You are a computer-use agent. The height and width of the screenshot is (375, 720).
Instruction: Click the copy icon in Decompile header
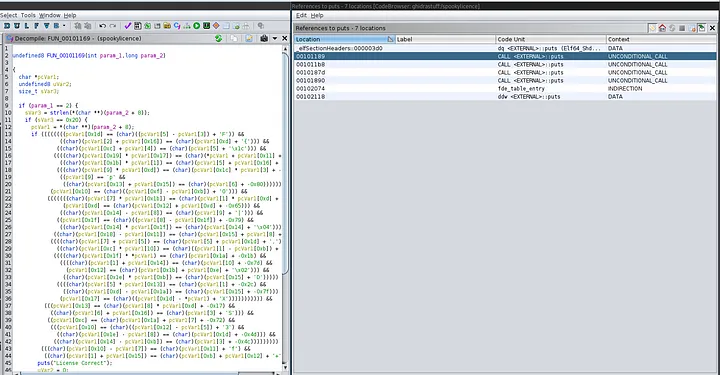pos(234,38)
